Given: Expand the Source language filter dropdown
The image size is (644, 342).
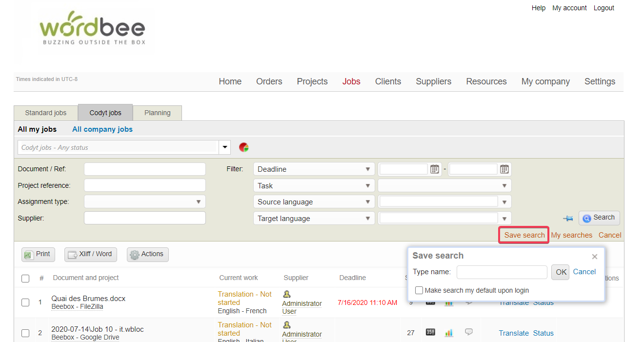Looking at the screenshot, I should tap(504, 202).
